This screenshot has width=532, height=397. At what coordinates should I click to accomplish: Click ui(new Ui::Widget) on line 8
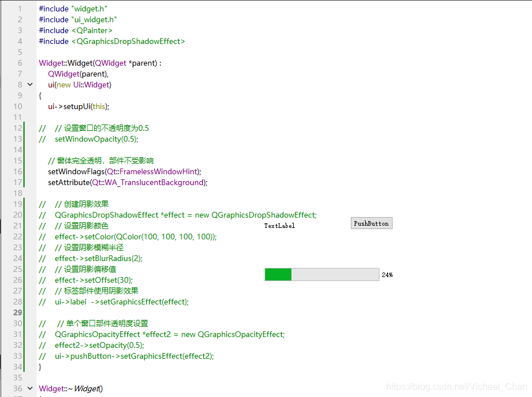pos(80,85)
